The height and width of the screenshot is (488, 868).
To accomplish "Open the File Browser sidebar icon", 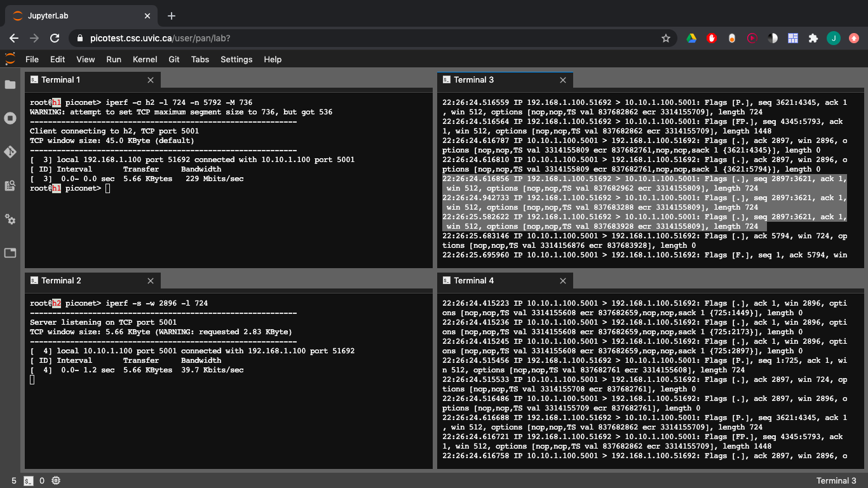I will click(10, 85).
